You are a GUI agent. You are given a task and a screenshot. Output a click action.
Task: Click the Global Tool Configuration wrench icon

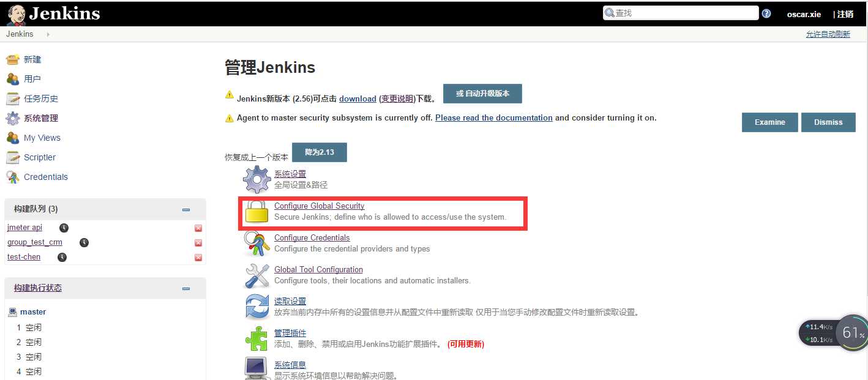[x=256, y=275]
